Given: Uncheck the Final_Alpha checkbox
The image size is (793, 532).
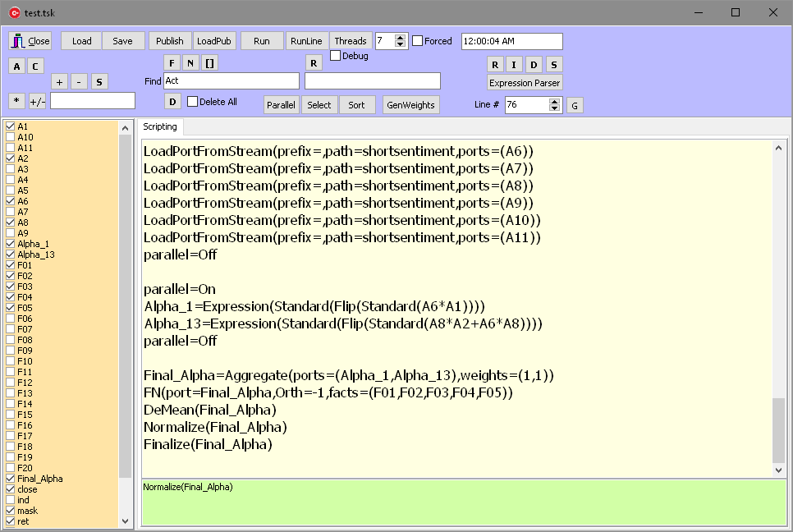Looking at the screenshot, I should pyautogui.click(x=10, y=478).
